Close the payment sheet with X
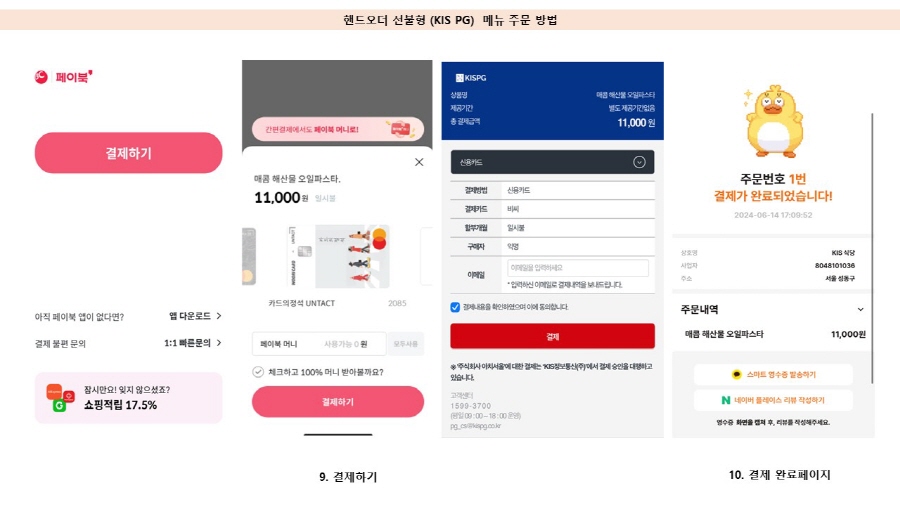Image resolution: width=900 pixels, height=506 pixels. [x=419, y=162]
